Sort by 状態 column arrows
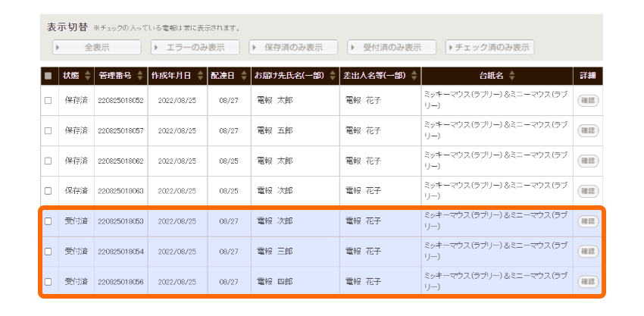Viewport: 644px width, 316px height. click(87, 76)
